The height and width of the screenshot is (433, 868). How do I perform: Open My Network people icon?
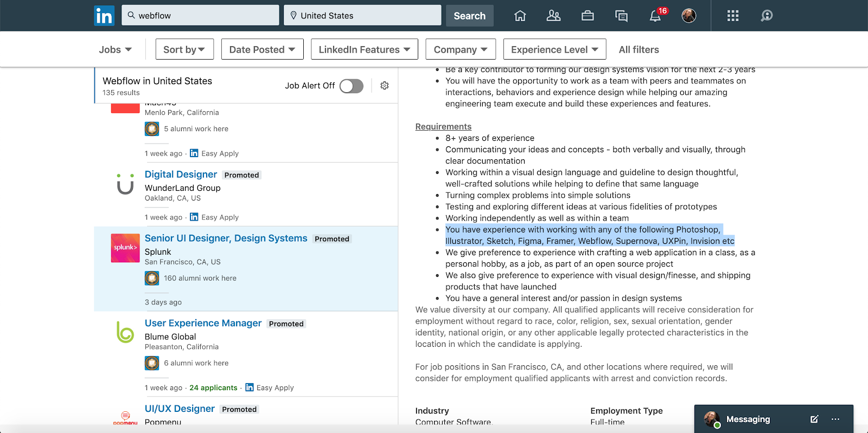tap(553, 16)
